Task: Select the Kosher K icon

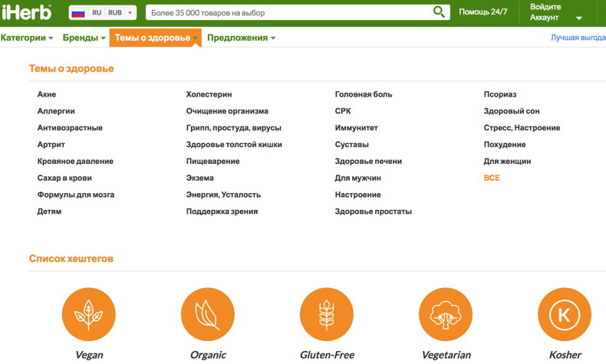Action: click(x=565, y=314)
